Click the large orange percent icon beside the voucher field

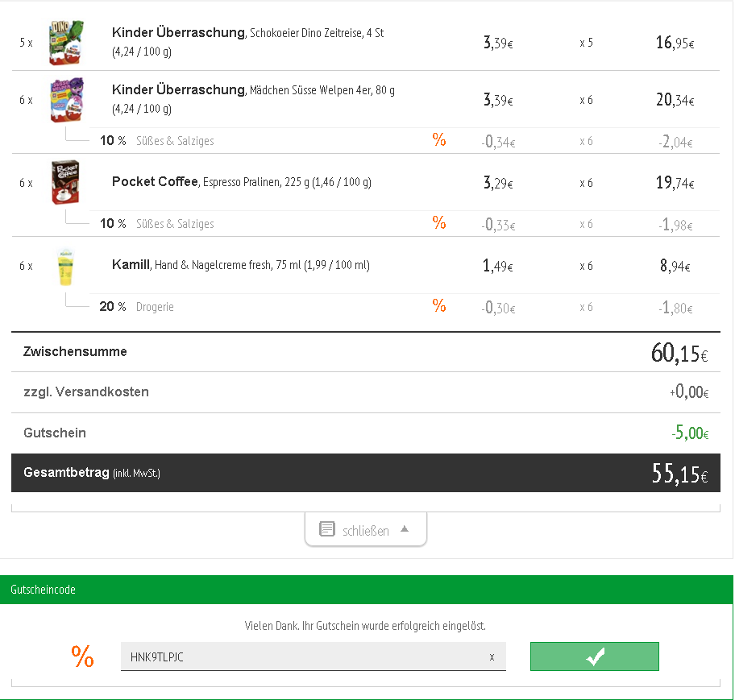coord(82,656)
